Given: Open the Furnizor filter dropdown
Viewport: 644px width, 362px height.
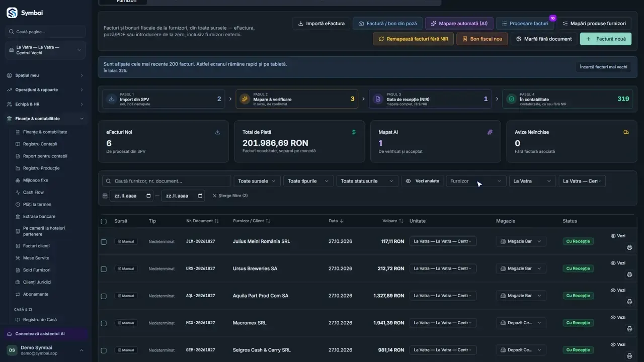Looking at the screenshot, I should tap(475, 181).
